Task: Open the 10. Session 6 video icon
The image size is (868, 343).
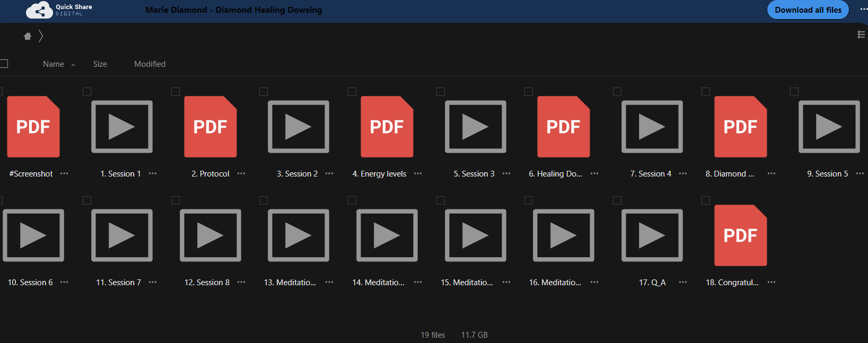Action: (x=33, y=235)
